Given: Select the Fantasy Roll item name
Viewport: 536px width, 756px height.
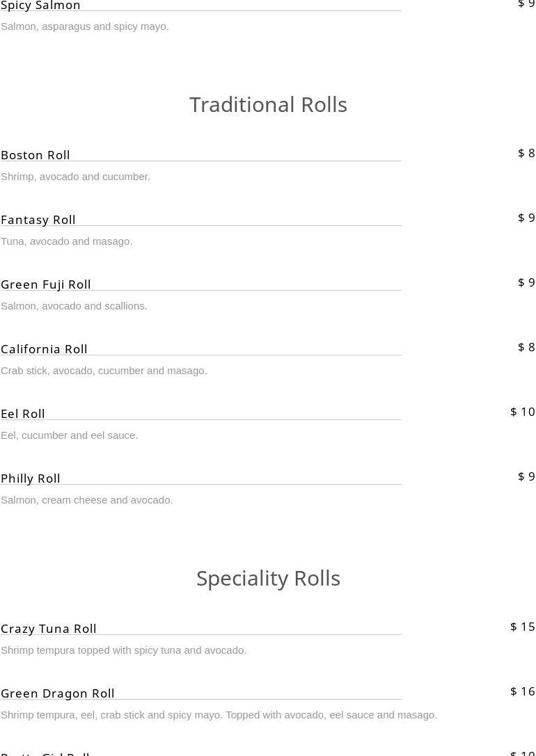Looking at the screenshot, I should [x=38, y=220].
